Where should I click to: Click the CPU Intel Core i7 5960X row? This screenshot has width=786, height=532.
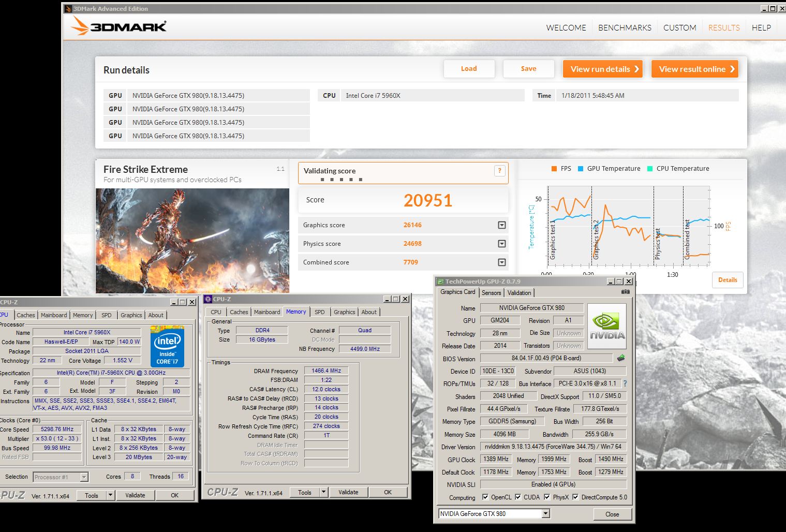421,95
